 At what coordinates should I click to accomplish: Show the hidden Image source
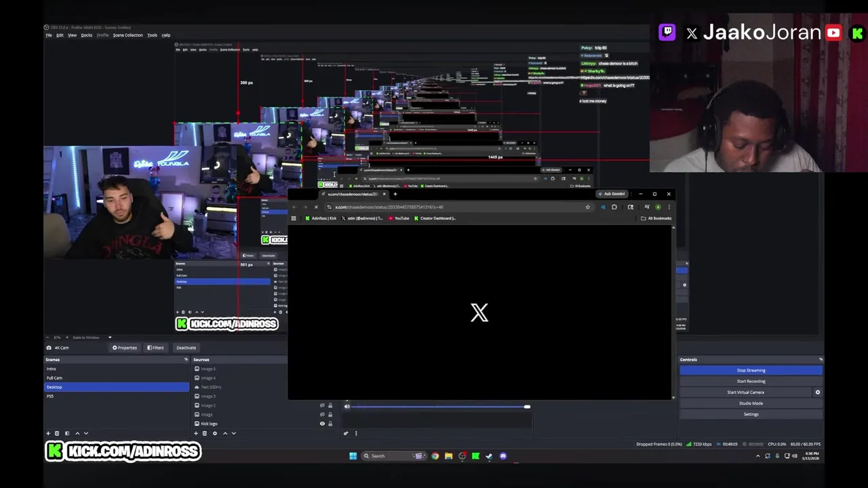click(x=322, y=415)
